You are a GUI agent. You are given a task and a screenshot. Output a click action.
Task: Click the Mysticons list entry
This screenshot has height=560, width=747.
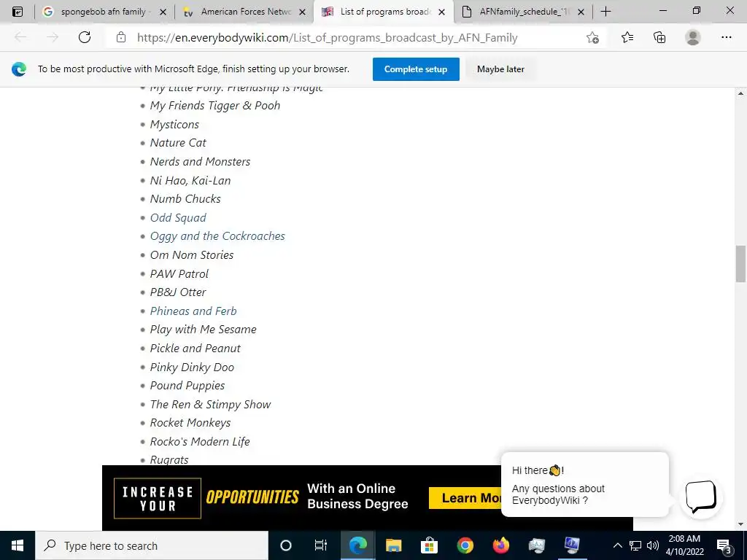(174, 124)
